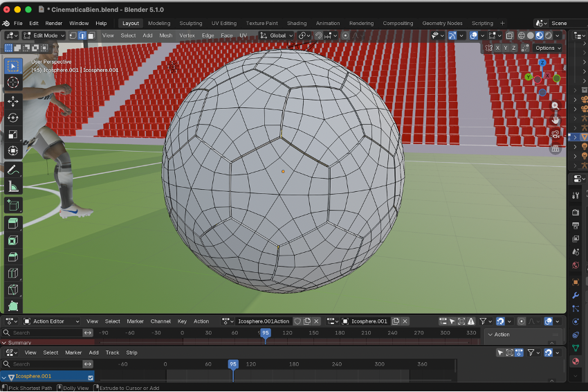Expand the Options dropdown in viewport
This screenshot has width=588, height=392.
(x=547, y=48)
